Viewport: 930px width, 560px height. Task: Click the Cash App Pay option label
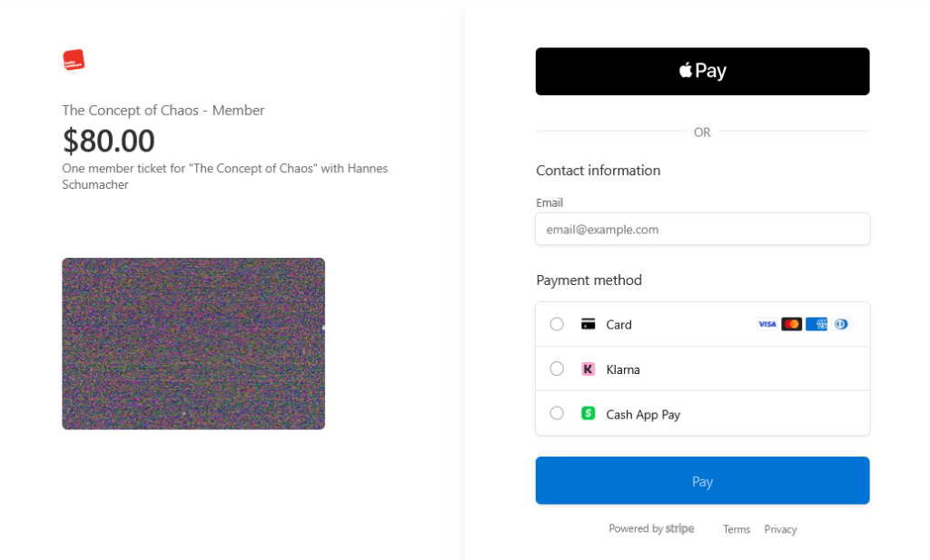point(643,415)
